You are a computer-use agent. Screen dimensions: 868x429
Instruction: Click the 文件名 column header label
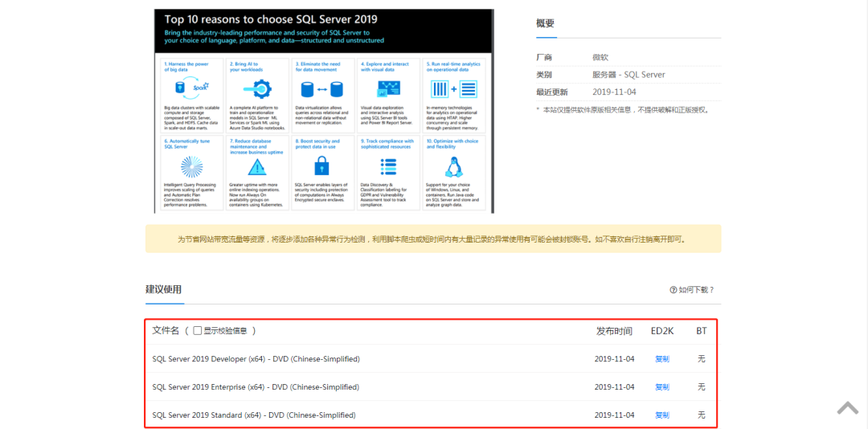click(166, 330)
